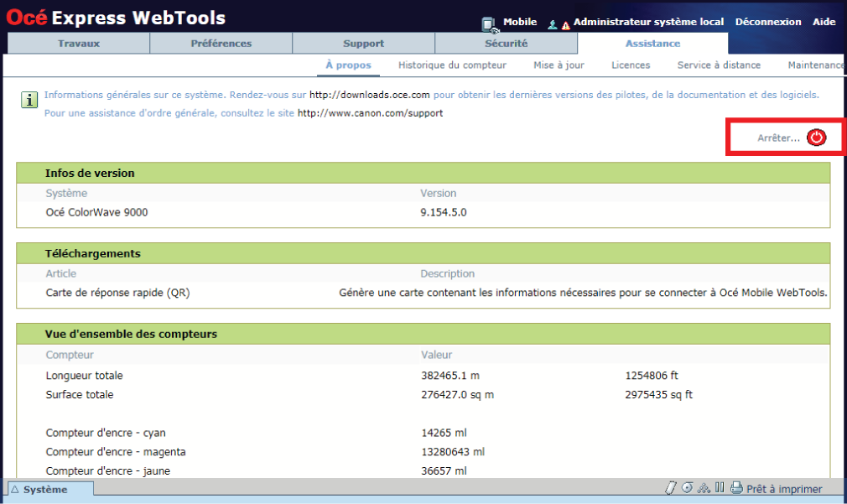Click the Longueur totale row label
This screenshot has width=847, height=504.
click(84, 375)
